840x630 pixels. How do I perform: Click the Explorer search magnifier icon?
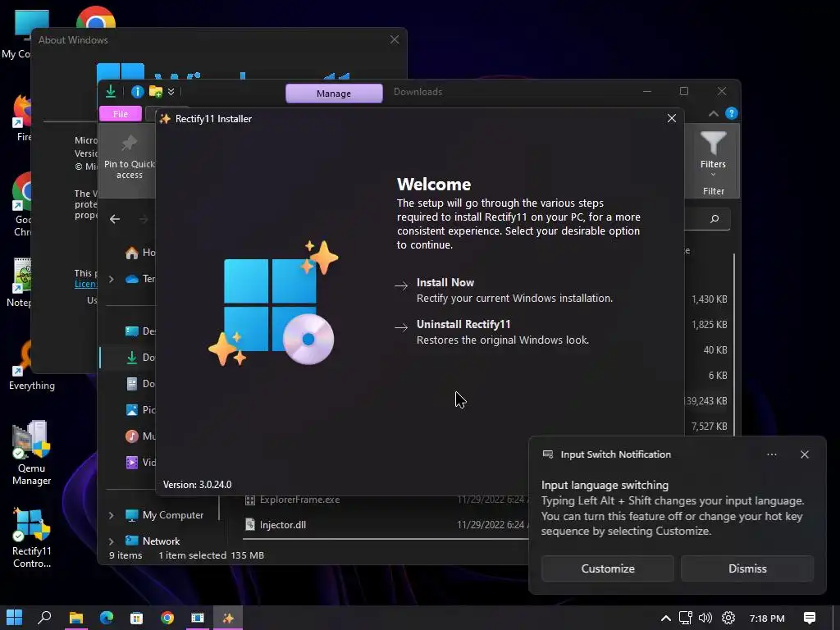714,218
